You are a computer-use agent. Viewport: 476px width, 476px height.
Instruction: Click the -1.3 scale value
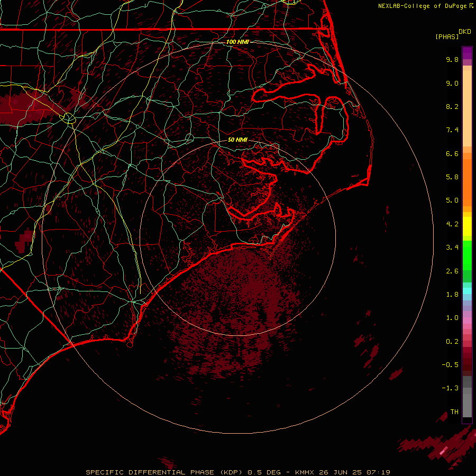(450, 388)
